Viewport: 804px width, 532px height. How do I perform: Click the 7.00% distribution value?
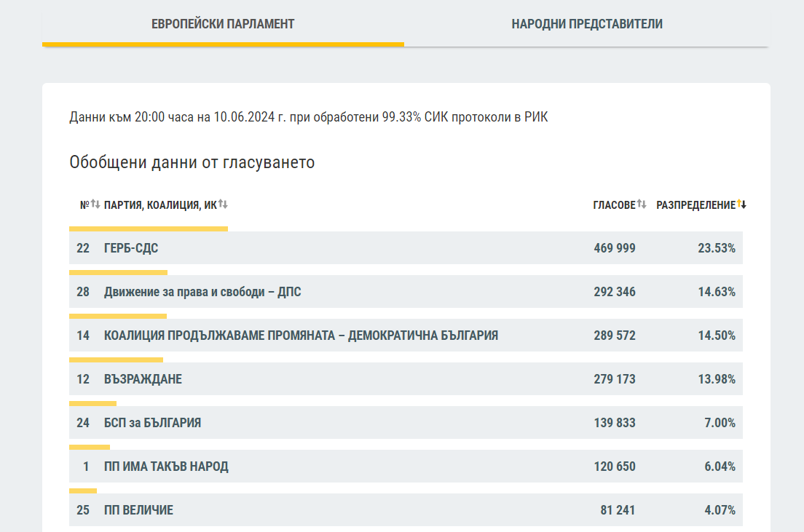tap(720, 423)
